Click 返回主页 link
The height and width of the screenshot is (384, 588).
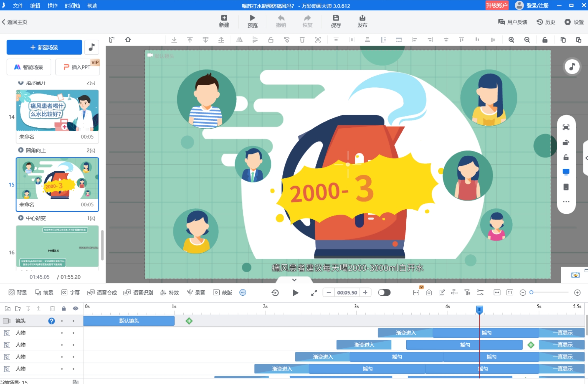point(15,22)
